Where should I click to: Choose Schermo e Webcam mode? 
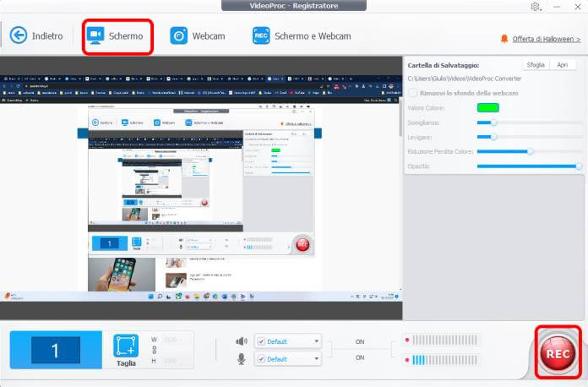pos(302,36)
